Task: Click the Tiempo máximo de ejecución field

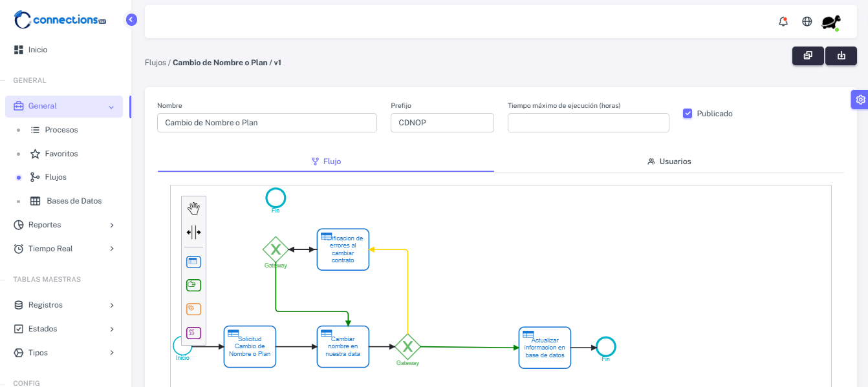Action: coord(589,123)
